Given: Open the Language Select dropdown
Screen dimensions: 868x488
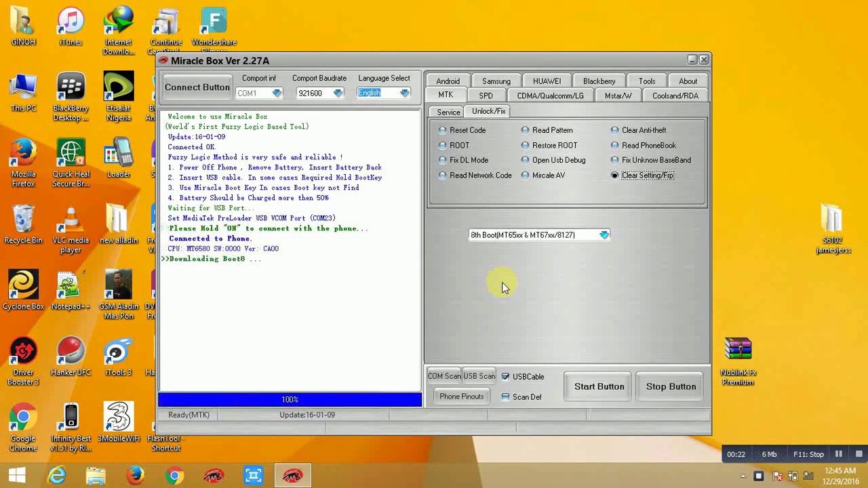Looking at the screenshot, I should pyautogui.click(x=404, y=93).
